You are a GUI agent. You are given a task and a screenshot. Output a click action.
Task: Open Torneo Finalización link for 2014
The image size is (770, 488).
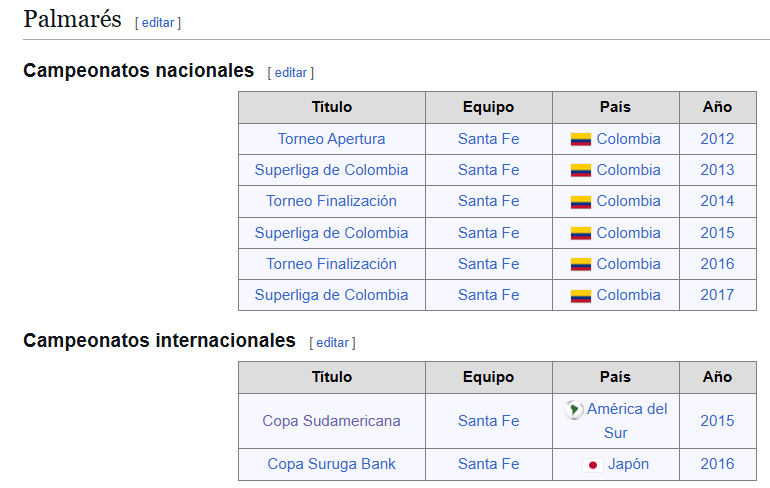(331, 201)
